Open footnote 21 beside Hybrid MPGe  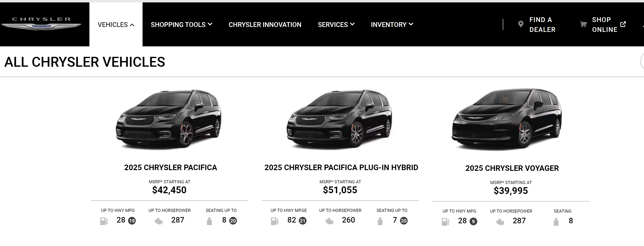tap(302, 221)
